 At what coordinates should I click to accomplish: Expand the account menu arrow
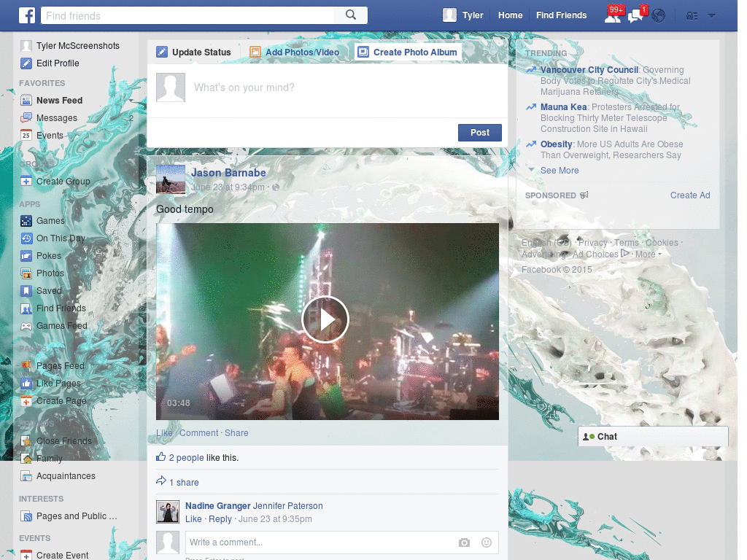[x=712, y=16]
